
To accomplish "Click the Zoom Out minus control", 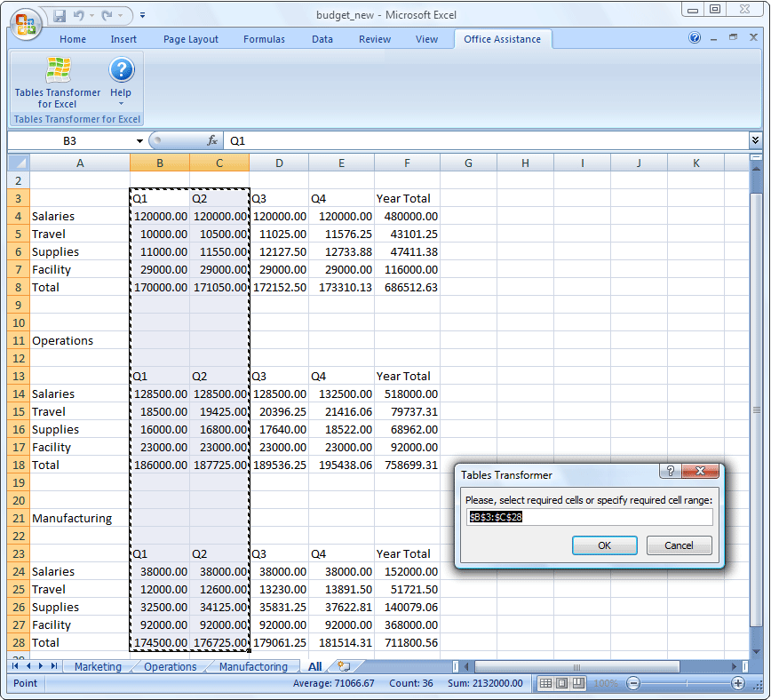I will [633, 683].
